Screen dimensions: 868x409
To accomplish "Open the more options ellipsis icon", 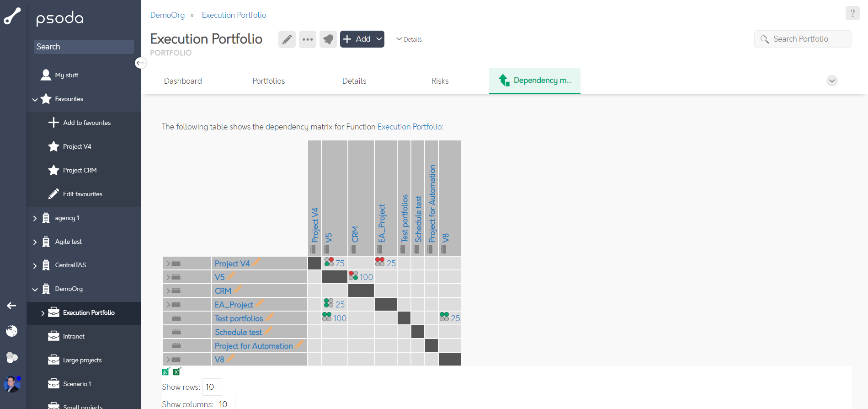I will click(x=307, y=39).
